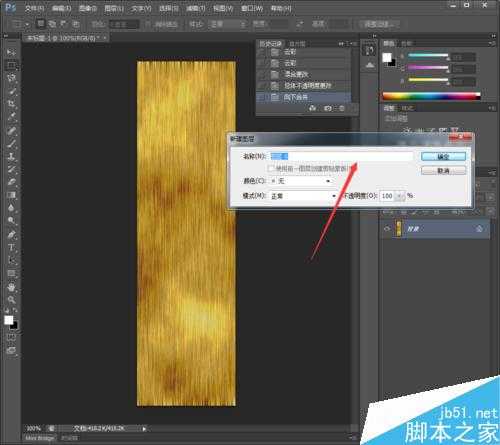Open the 滤镜(T) filter menu
Viewport: 500px width, 445px height.
[x=196, y=8]
